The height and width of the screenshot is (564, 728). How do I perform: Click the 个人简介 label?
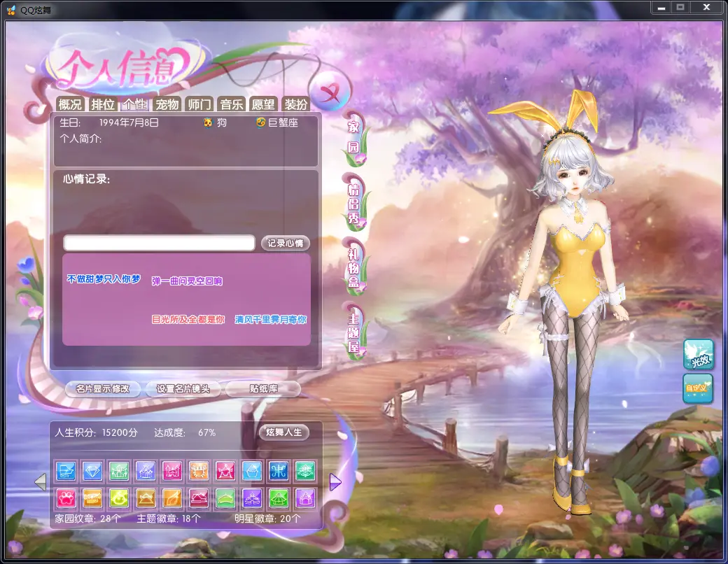pyautogui.click(x=80, y=139)
